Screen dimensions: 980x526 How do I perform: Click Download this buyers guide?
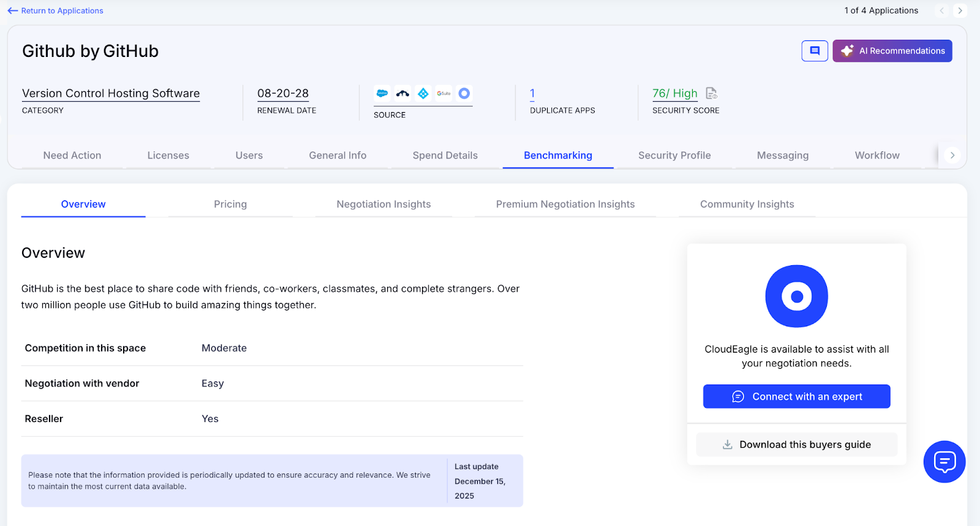coord(797,445)
